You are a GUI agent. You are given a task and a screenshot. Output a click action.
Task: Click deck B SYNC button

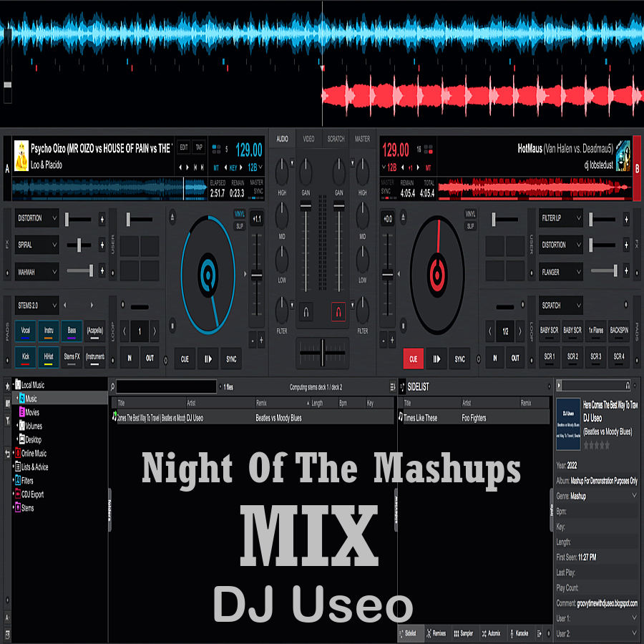click(x=459, y=358)
